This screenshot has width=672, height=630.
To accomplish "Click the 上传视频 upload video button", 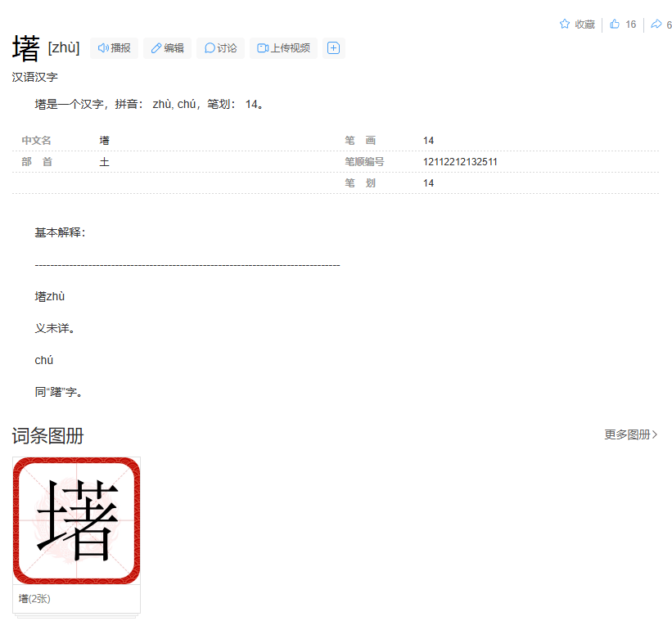I will click(x=283, y=48).
